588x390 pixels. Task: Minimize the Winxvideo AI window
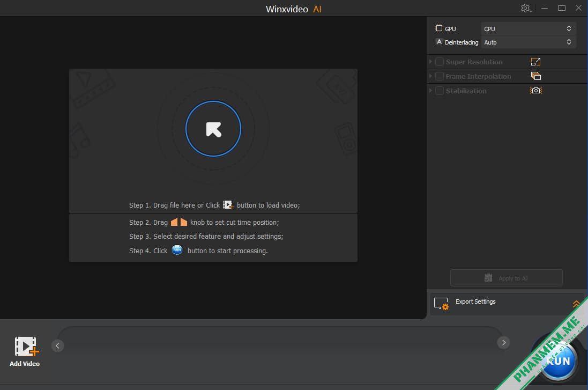click(x=545, y=8)
